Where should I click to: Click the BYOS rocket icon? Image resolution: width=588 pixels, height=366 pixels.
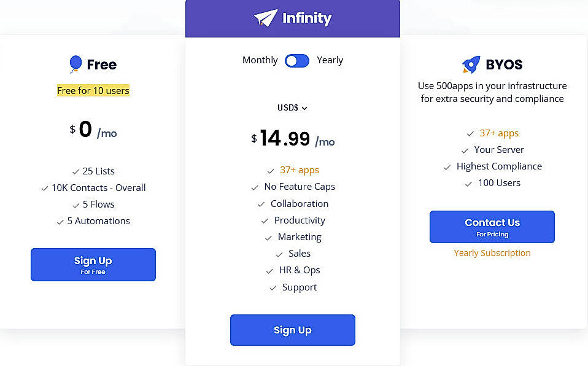point(471,64)
